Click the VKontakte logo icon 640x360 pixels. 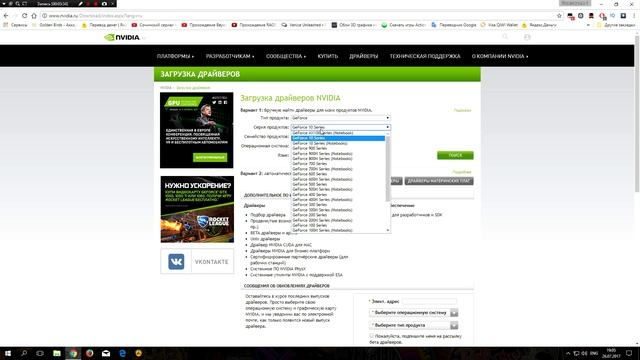pos(176,262)
